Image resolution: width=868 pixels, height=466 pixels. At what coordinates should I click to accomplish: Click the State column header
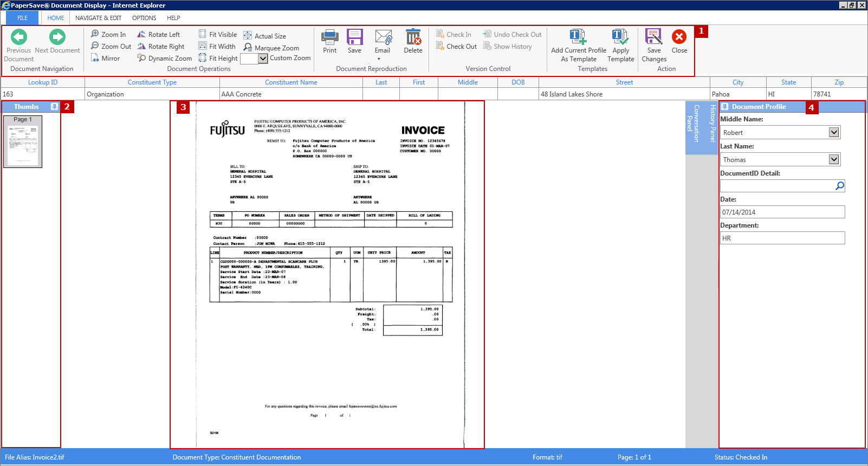click(788, 82)
